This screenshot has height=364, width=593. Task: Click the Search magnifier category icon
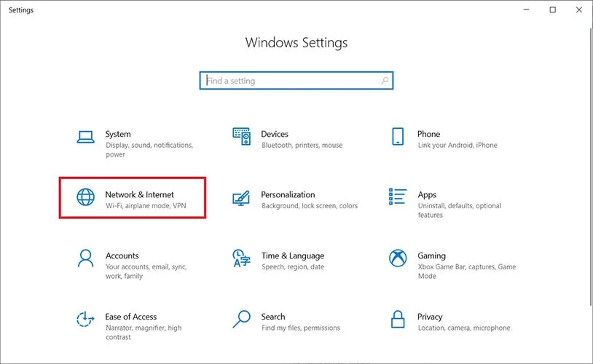241,320
